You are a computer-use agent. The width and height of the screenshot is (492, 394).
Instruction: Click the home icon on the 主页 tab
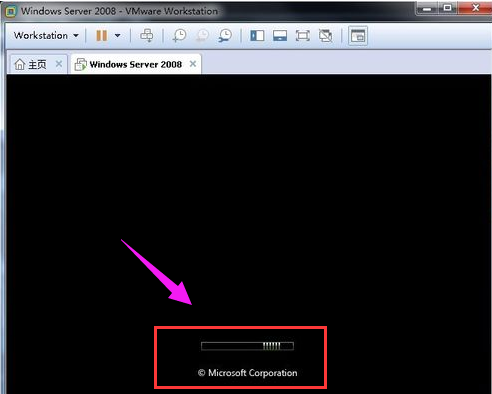point(20,64)
